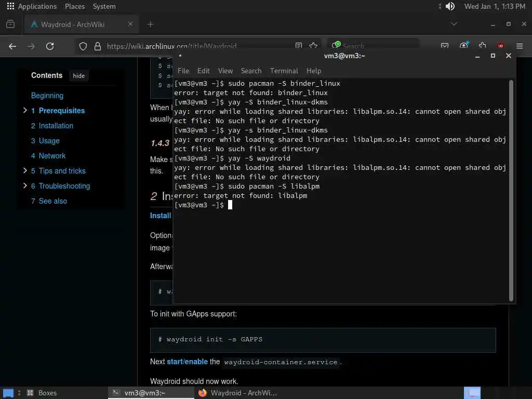Open terminal Search menu
This screenshot has height=399, width=532.
(251, 71)
